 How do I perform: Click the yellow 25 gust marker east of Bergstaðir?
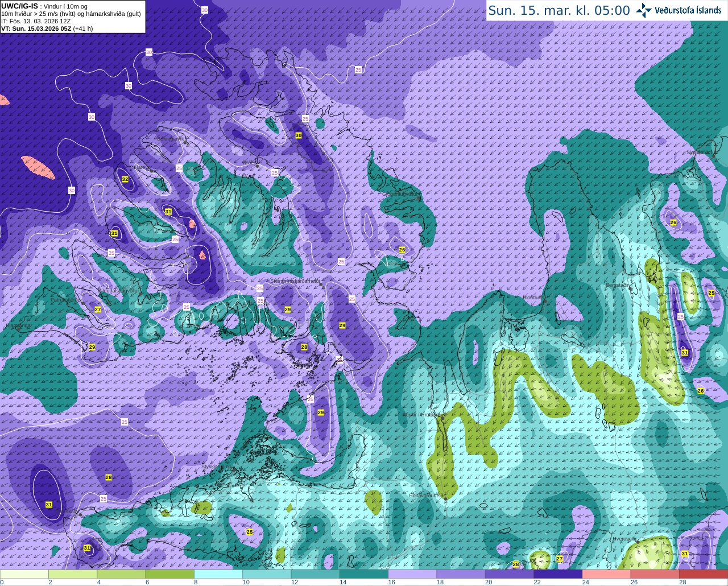(712, 293)
